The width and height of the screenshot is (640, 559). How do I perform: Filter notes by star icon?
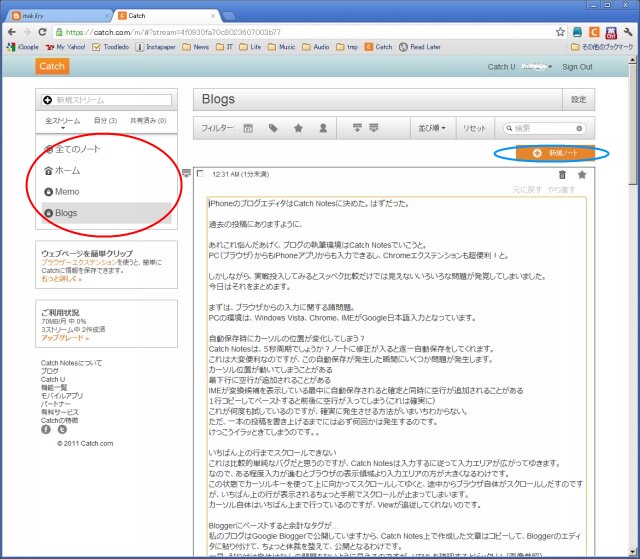click(298, 128)
